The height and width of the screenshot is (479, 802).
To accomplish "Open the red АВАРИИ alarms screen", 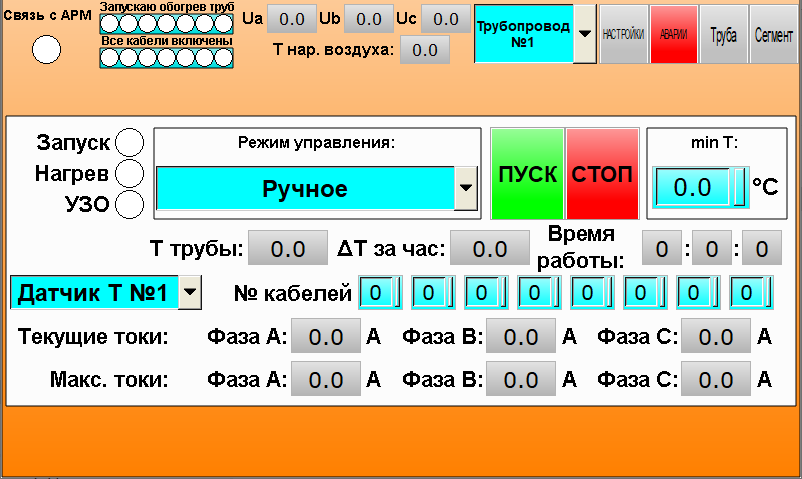I will pos(673,33).
